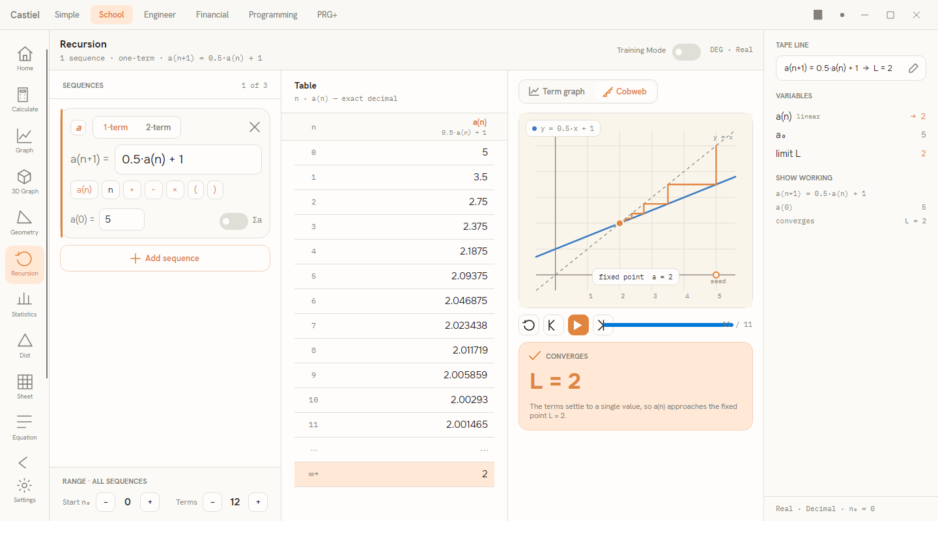
Task: Increase Start n₀ value
Action: click(150, 502)
